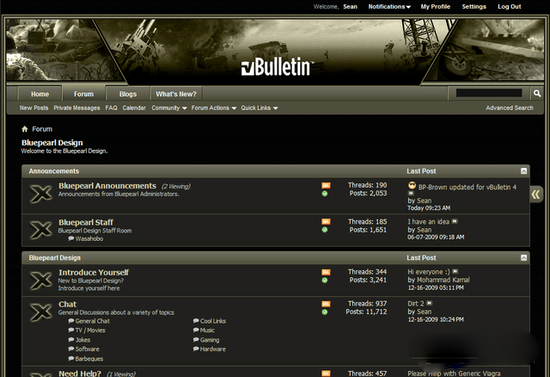Screen dimensions: 550x377
Task: Collapse the Bluepearl Design category
Action: 523,258
